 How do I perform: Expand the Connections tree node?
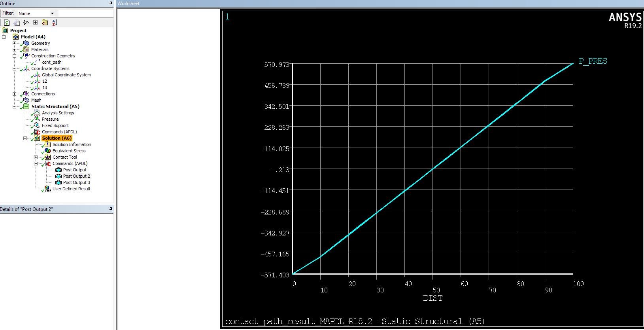(x=14, y=94)
